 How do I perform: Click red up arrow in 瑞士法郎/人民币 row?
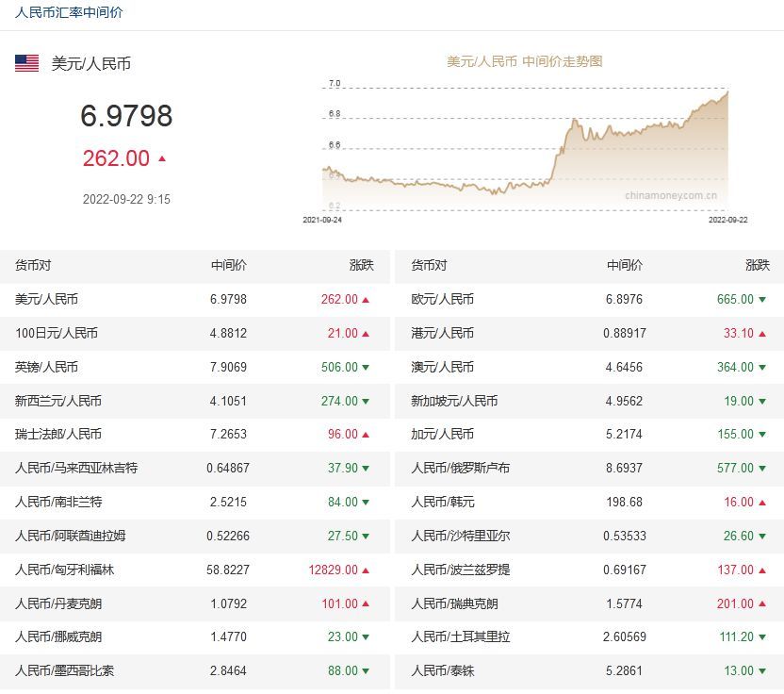[x=366, y=435]
